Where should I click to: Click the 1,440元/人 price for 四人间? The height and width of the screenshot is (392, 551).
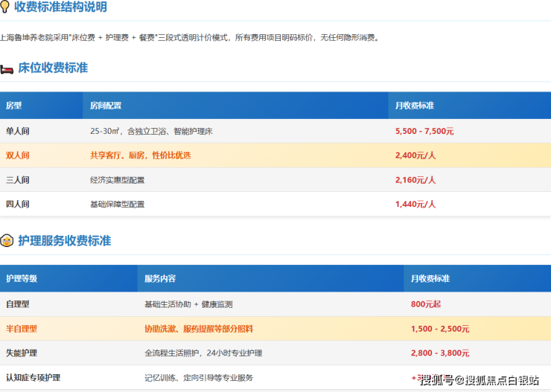point(415,204)
